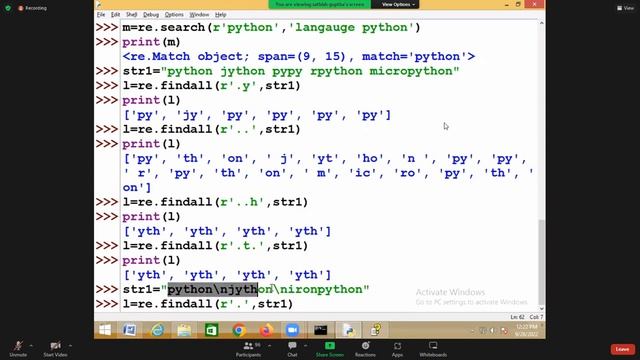640x360 pixels.
Task: Click the "Ln: 62" status bar entry
Action: tap(517, 317)
